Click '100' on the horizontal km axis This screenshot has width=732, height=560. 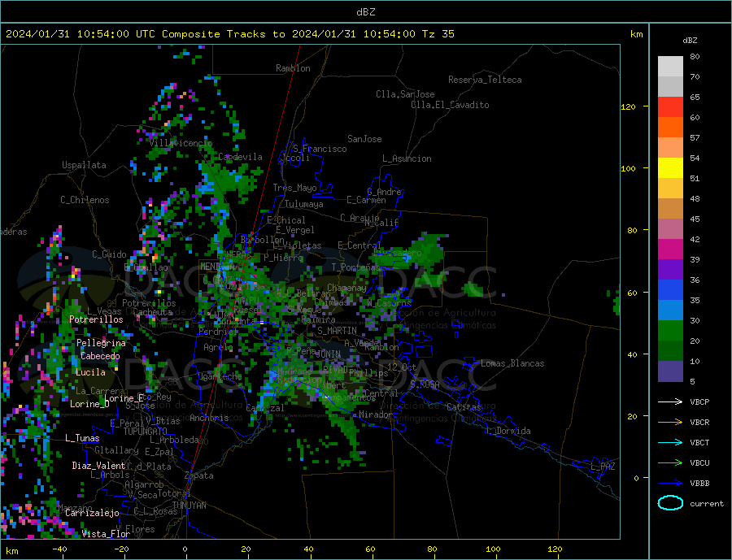point(493,549)
